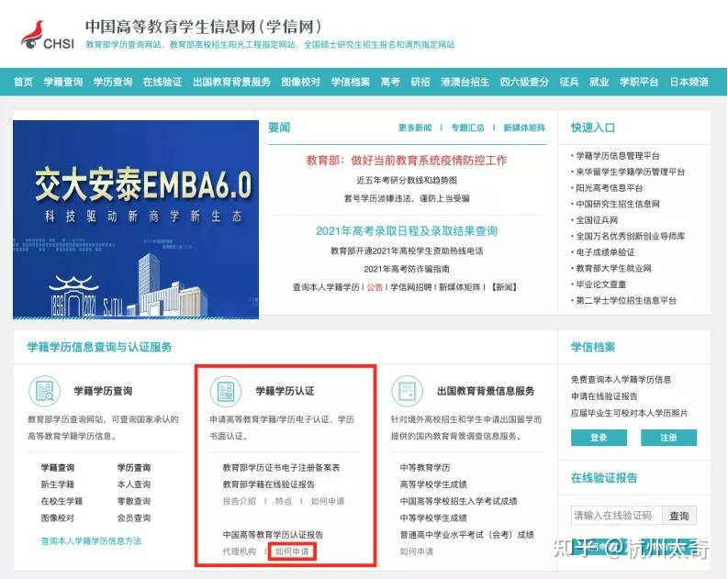Image resolution: width=728 pixels, height=579 pixels.
Task: Open 第二学士学位招生信息平台 quick link
Action: [626, 301]
